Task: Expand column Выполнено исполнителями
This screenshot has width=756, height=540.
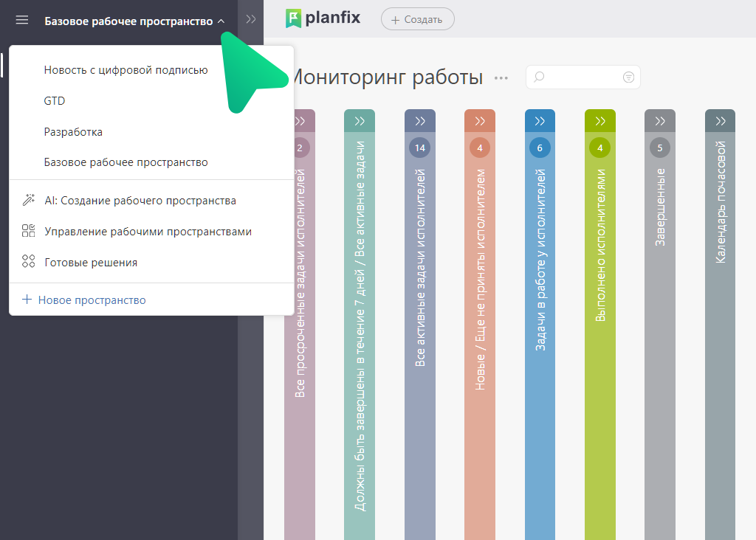Action: (600, 121)
